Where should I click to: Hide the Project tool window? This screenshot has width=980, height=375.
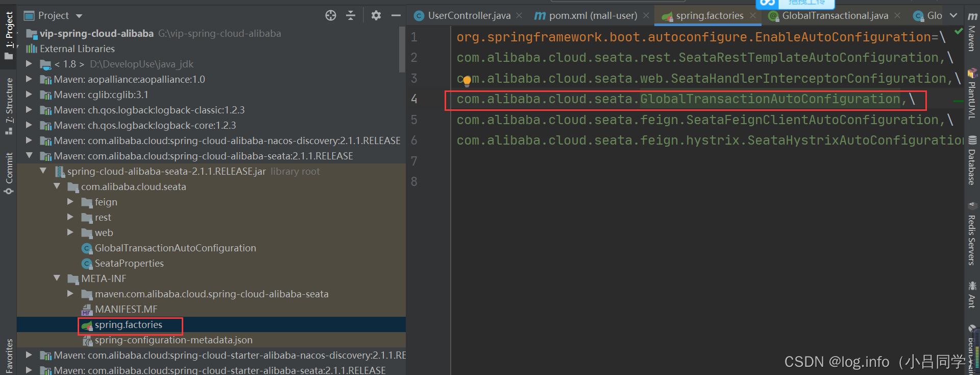(x=396, y=15)
